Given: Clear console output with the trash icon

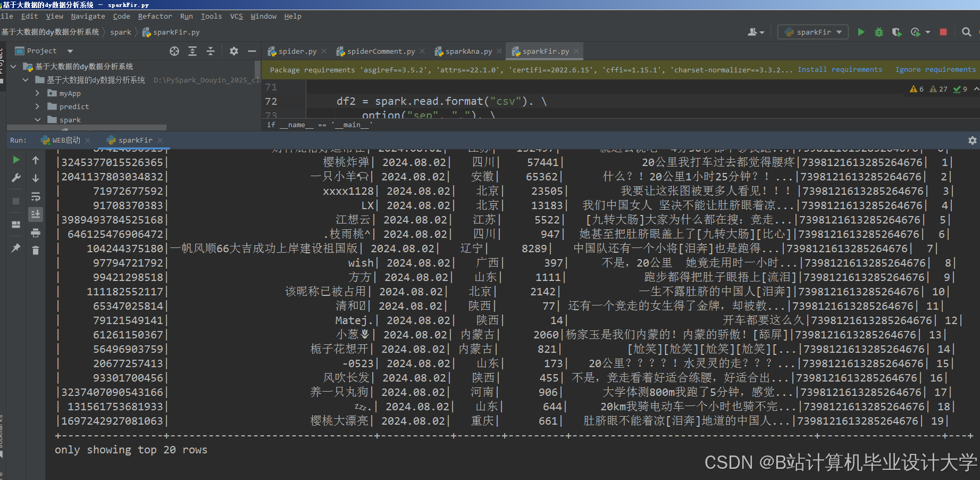Looking at the screenshot, I should point(36,250).
